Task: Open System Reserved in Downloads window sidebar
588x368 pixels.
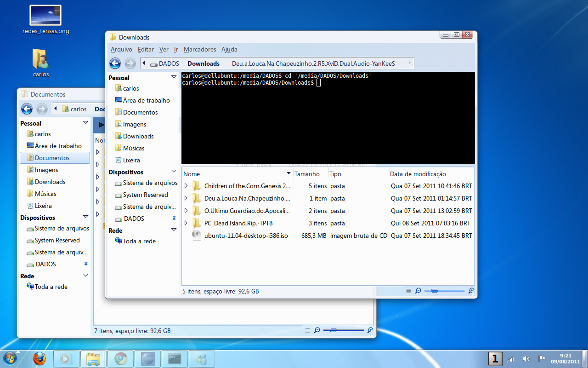Action: [141, 195]
